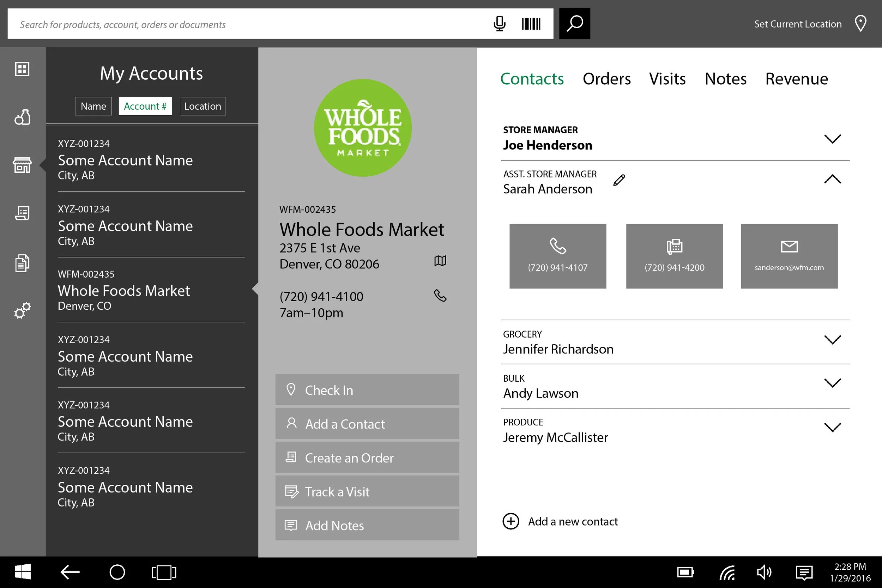Switch sorting to Name
The height and width of the screenshot is (588, 882).
[93, 106]
